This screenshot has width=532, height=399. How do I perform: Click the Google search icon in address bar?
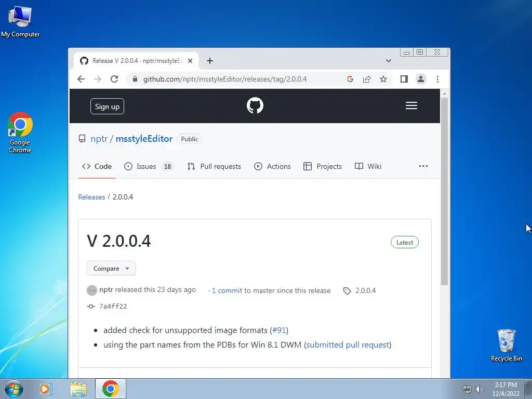tap(350, 79)
